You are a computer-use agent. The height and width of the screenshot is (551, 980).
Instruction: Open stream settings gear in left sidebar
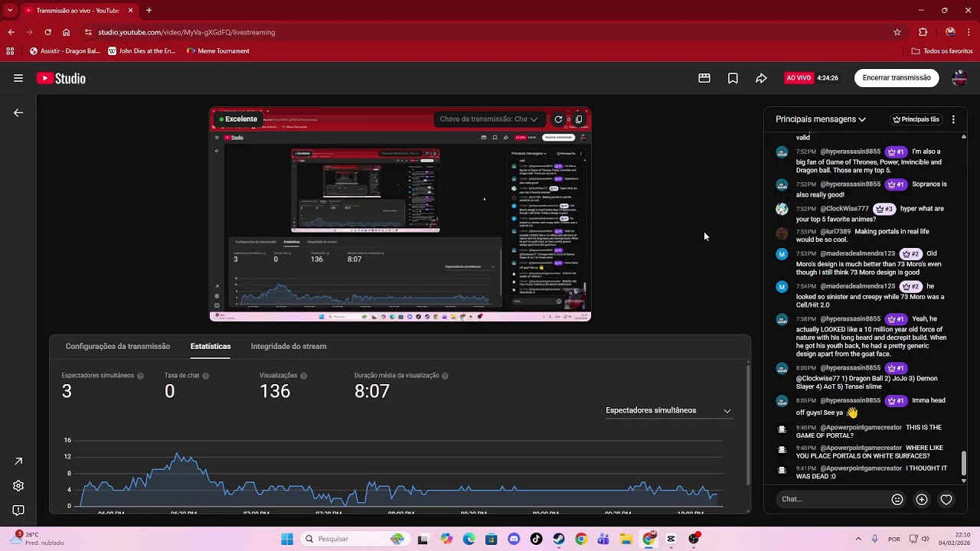(x=18, y=486)
